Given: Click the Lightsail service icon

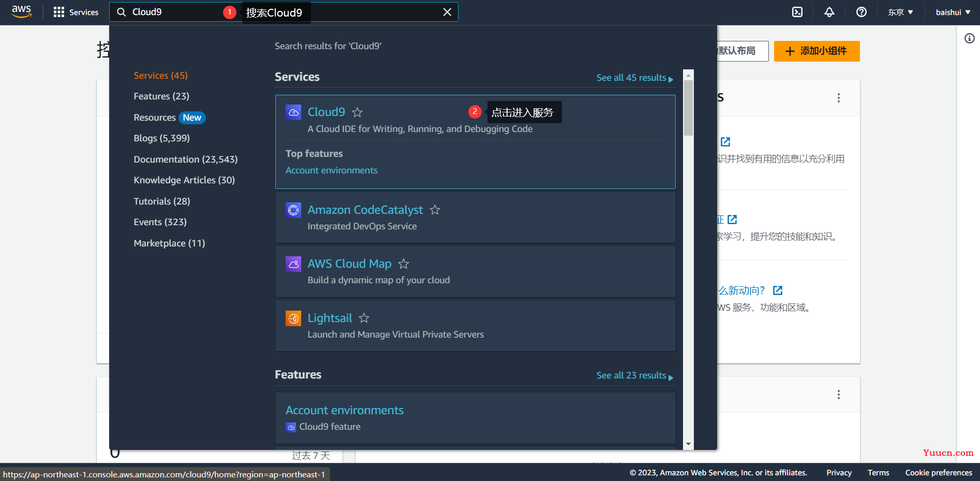Looking at the screenshot, I should (293, 318).
